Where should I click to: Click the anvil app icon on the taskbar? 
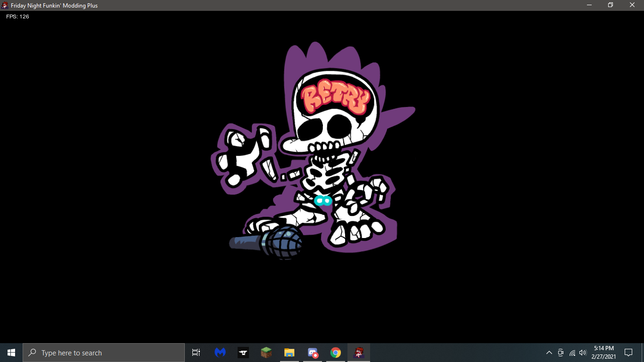point(243,352)
